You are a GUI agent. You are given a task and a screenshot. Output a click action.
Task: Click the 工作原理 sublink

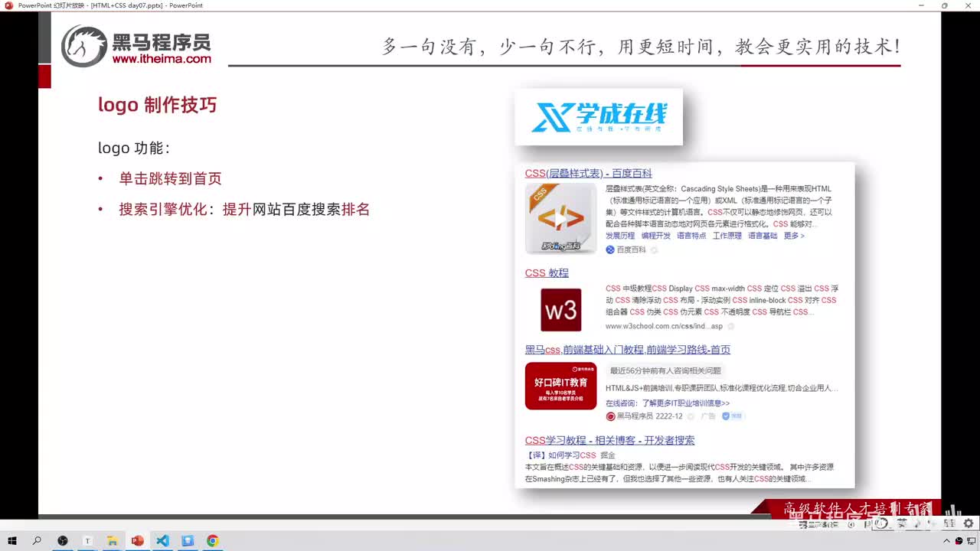pyautogui.click(x=727, y=236)
